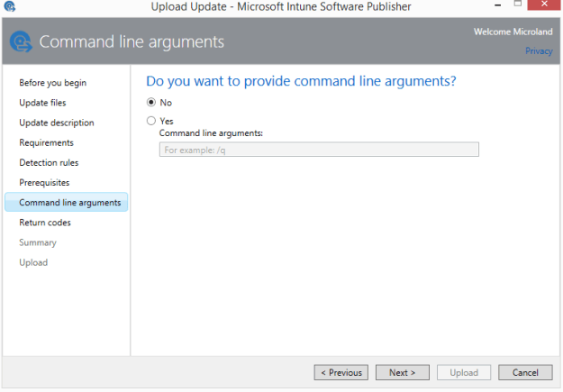563x392 pixels.
Task: Open the Update files step
Action: pos(42,103)
